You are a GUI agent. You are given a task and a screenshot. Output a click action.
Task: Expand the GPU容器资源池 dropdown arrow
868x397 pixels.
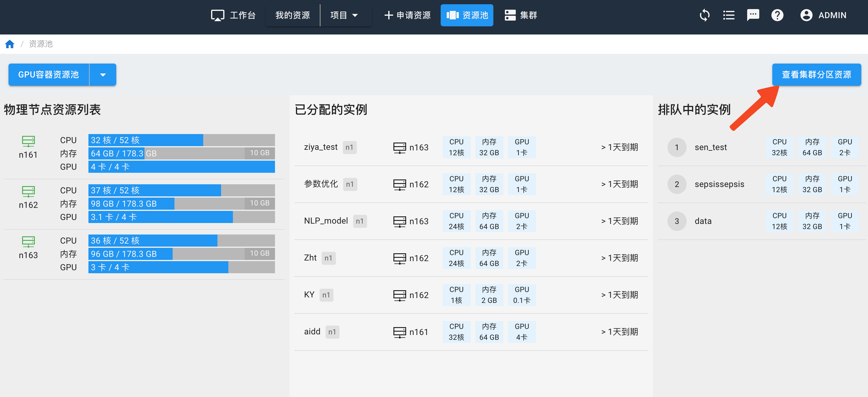coord(103,75)
